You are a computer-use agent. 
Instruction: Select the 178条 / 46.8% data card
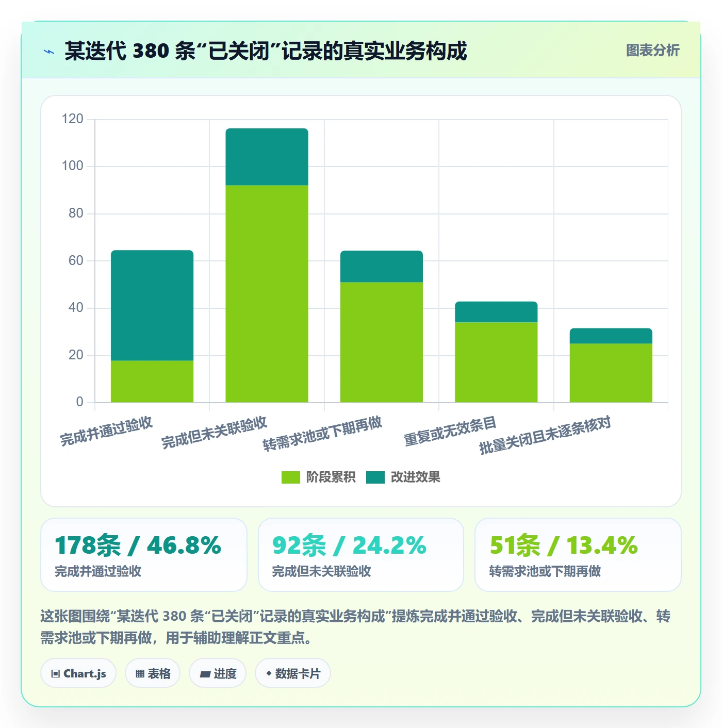coord(144,555)
